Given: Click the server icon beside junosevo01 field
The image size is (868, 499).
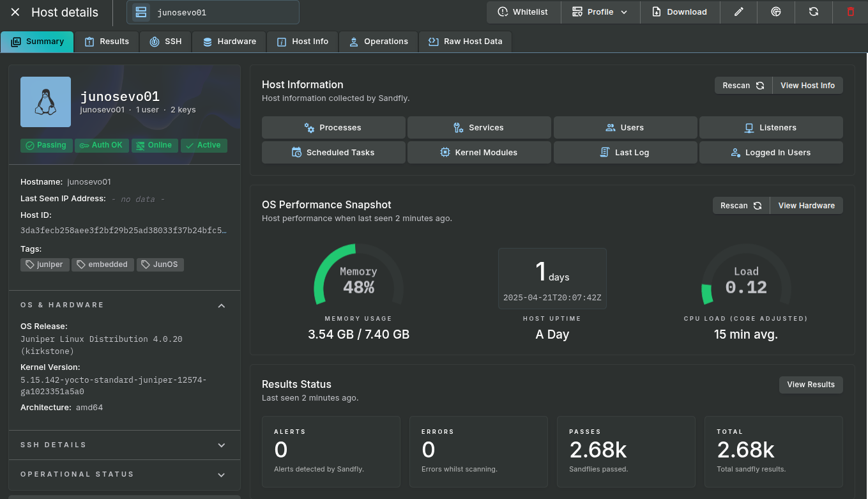Looking at the screenshot, I should point(141,12).
